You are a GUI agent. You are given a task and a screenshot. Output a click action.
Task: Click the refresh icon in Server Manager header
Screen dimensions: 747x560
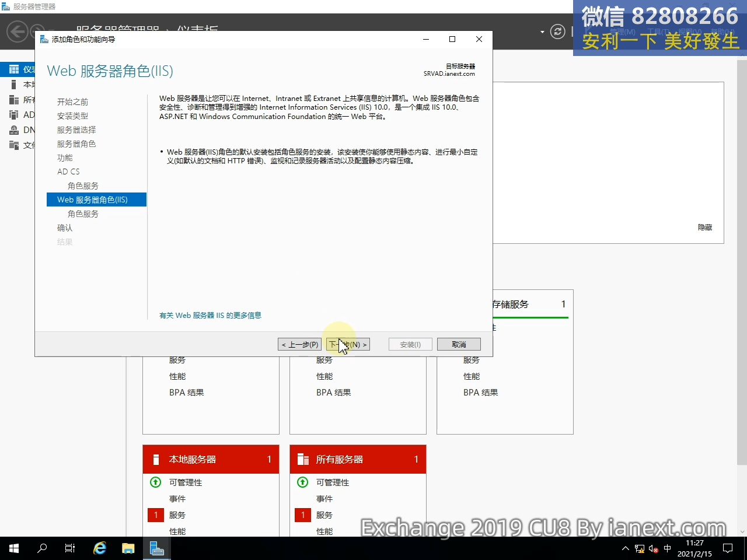point(558,32)
